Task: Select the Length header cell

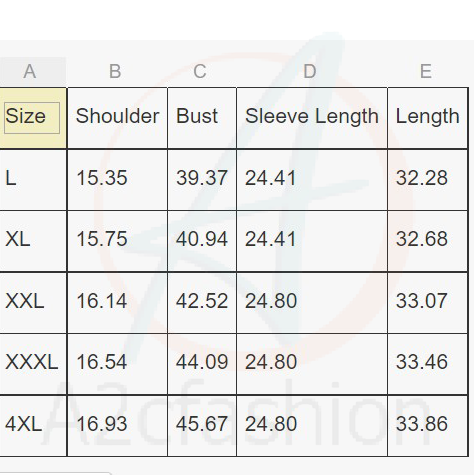Action: [x=428, y=118]
